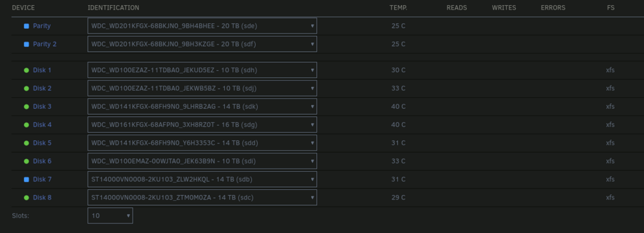Click the blue status square for Parity 2
Viewport: 644px width, 233px height.
click(26, 44)
